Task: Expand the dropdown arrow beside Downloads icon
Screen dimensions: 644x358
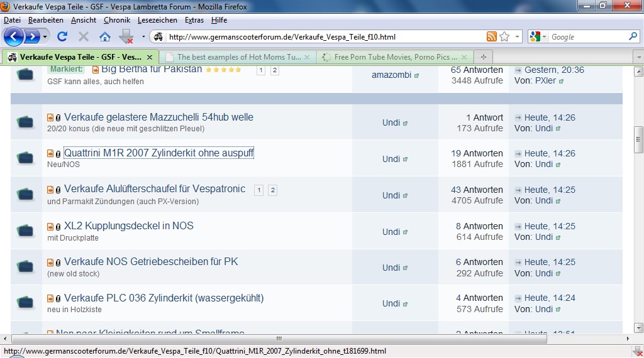Action: [143, 37]
